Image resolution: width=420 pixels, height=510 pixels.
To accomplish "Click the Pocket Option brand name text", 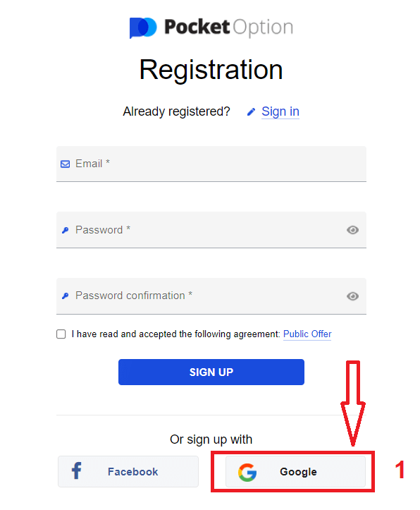I will (229, 27).
